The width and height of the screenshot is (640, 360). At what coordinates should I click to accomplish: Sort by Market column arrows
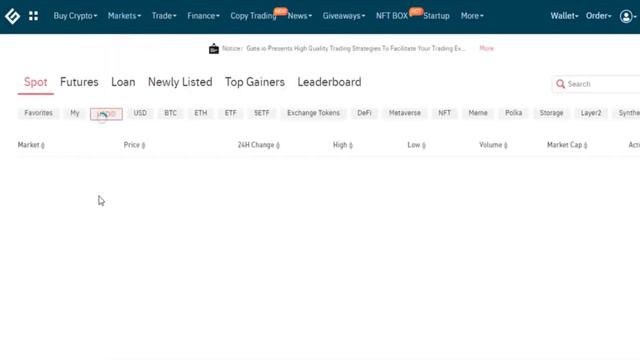coord(43,145)
